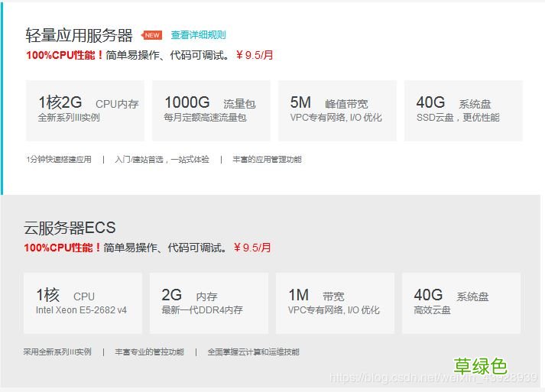Viewport: 545px width, 392px height.
Task: Click the 1核2G CPU内存 spec card
Action: 85,111
